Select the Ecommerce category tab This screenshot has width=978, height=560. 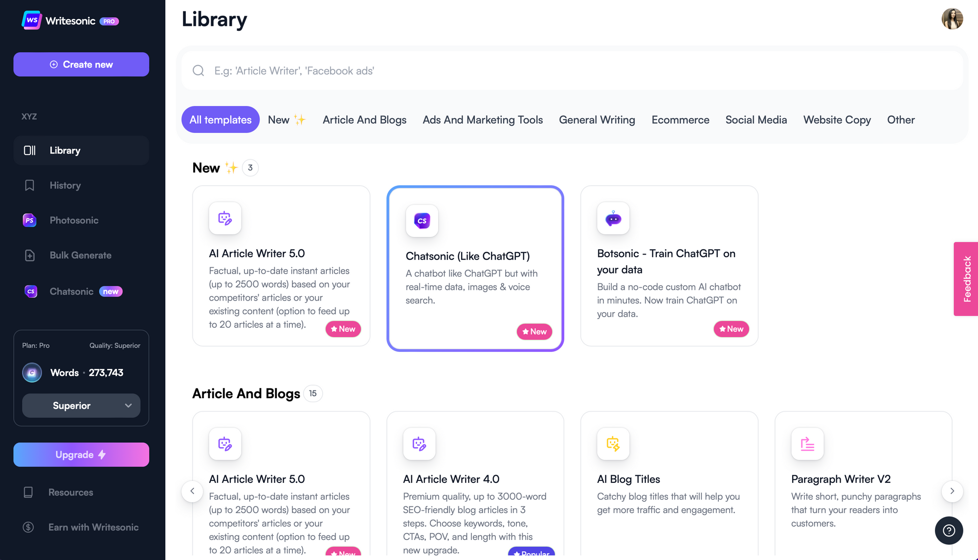click(680, 119)
